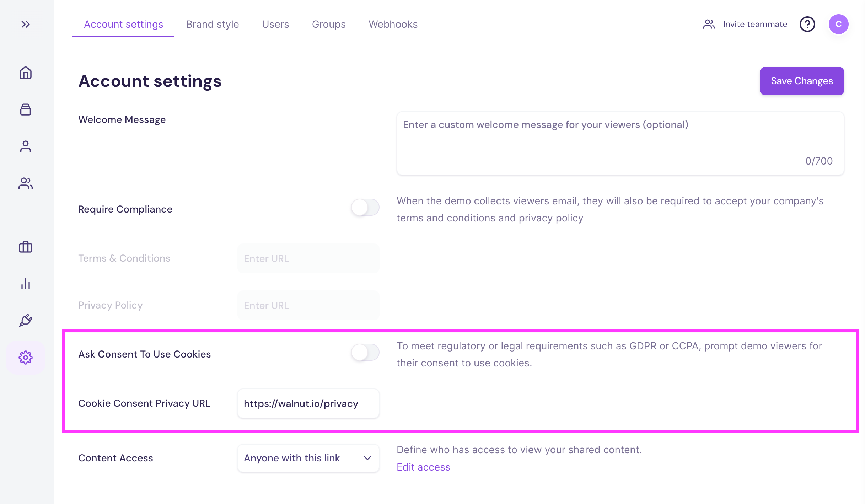Open the Users tab
865x504 pixels.
[275, 24]
